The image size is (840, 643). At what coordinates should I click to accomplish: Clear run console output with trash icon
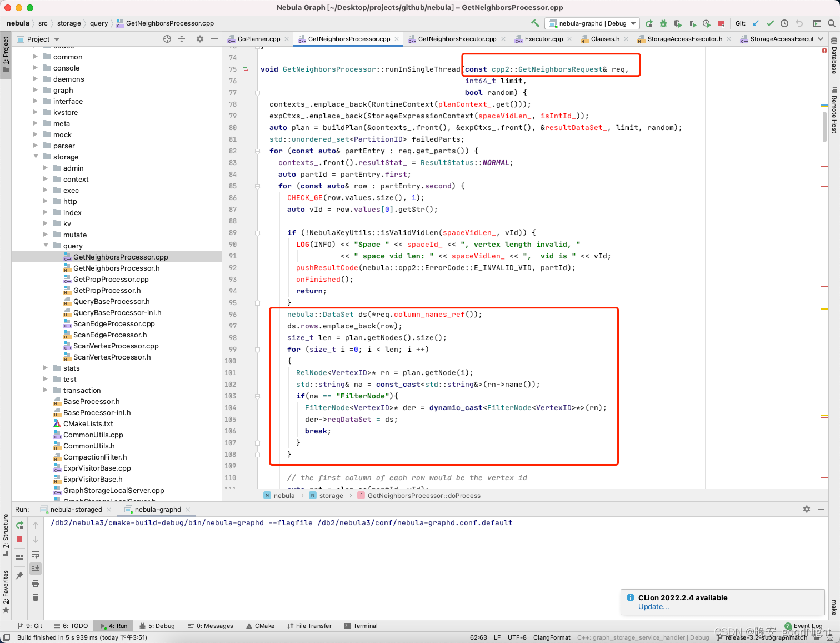[x=36, y=597]
